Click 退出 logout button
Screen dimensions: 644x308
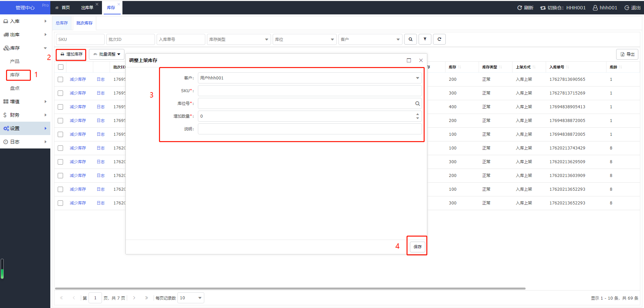click(633, 8)
